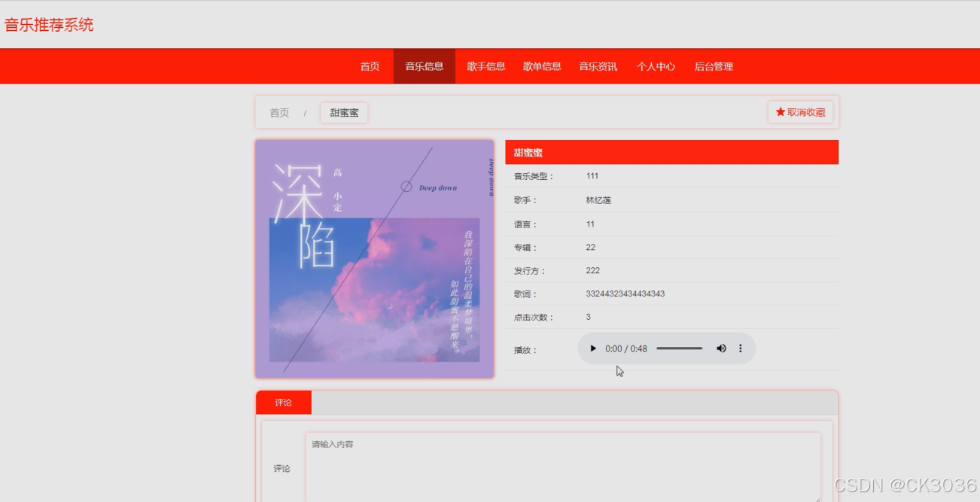Click the lyrics value 33244323434434343
This screenshot has height=502, width=980.
625,294
